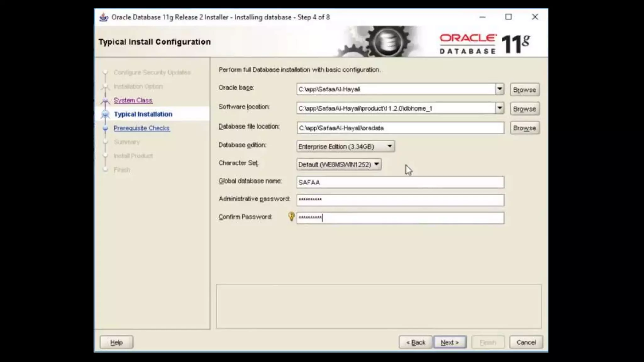644x362 pixels.
Task: Click the Oracle installer title bar icon
Action: 104,17
